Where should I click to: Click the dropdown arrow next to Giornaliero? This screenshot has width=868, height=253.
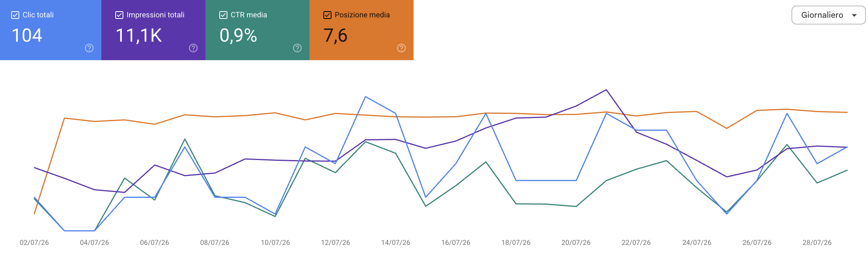854,15
